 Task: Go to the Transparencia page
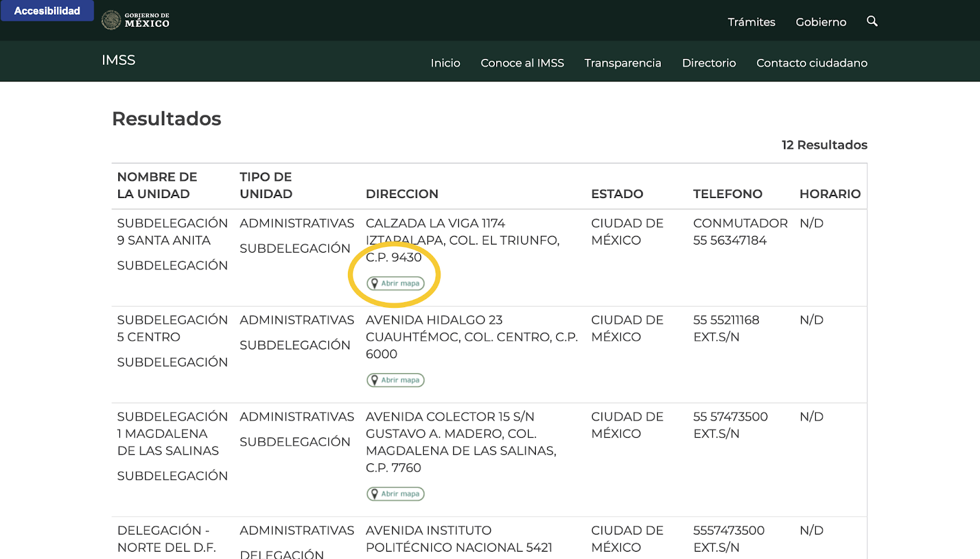[x=622, y=63]
